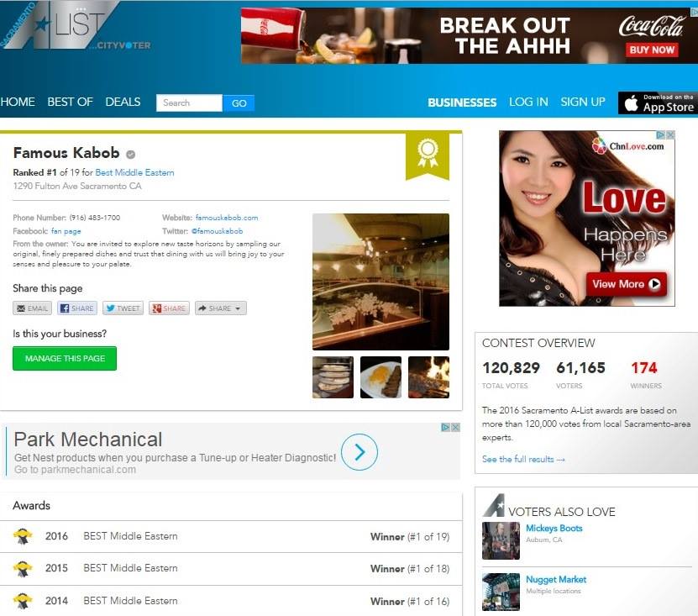Select the 2016 BEST Middle Eastern award row
This screenshot has height=616, width=698.
point(231,536)
